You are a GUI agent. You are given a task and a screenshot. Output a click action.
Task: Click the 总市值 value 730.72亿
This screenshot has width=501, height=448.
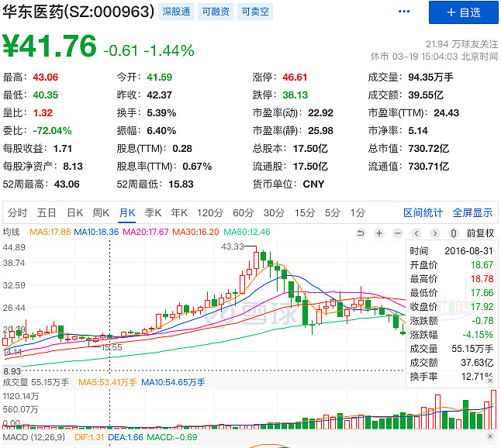point(428,149)
